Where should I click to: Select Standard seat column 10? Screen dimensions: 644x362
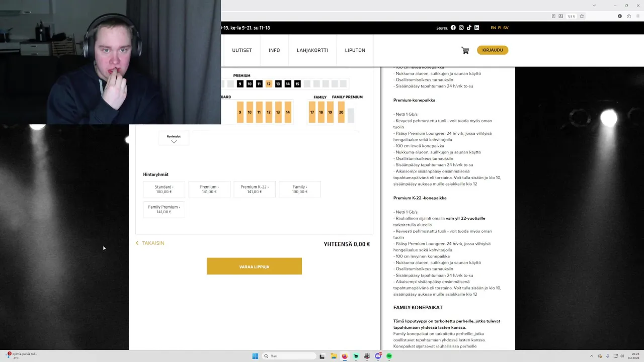click(x=250, y=112)
